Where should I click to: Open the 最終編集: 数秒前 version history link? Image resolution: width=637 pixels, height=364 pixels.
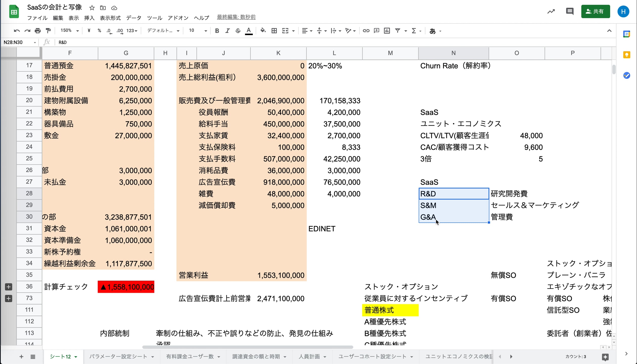pyautogui.click(x=236, y=17)
